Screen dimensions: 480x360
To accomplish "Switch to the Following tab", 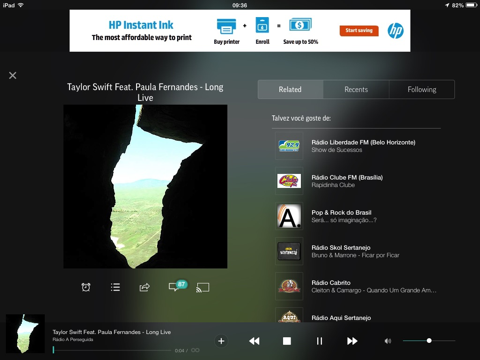I will [x=422, y=89].
